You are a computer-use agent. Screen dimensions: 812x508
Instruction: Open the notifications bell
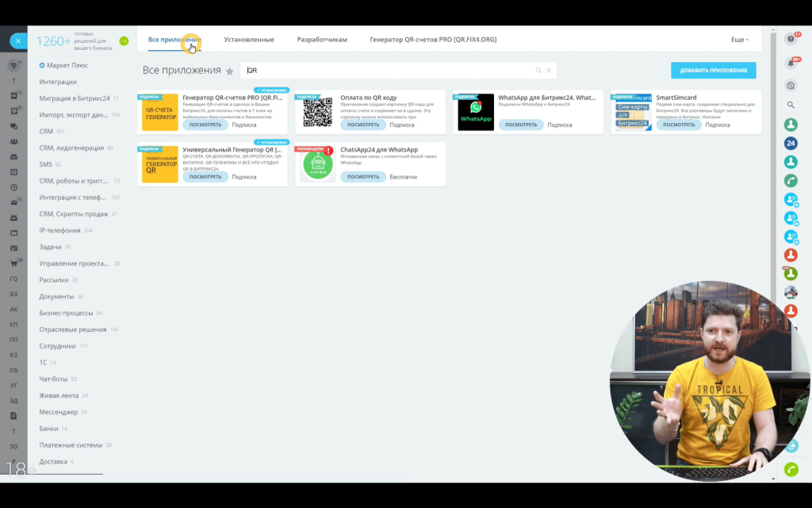(791, 63)
